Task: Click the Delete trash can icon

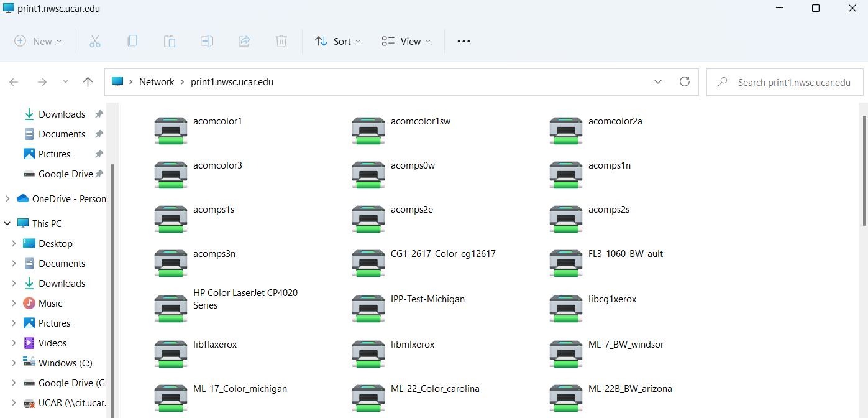Action: tap(281, 41)
